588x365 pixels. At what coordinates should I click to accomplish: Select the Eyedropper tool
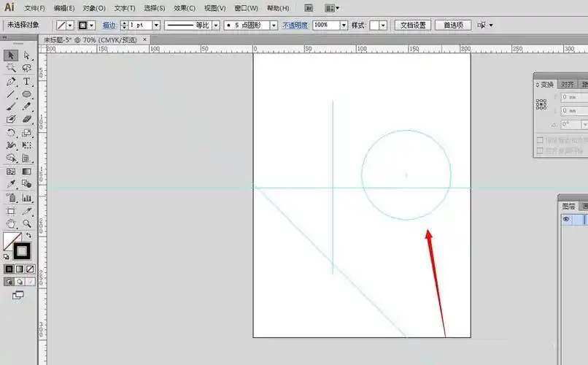pyautogui.click(x=11, y=184)
